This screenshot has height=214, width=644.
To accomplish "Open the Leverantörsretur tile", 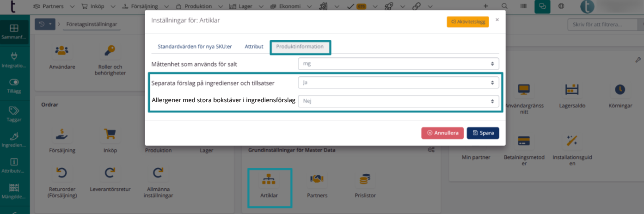I will coord(110,180).
